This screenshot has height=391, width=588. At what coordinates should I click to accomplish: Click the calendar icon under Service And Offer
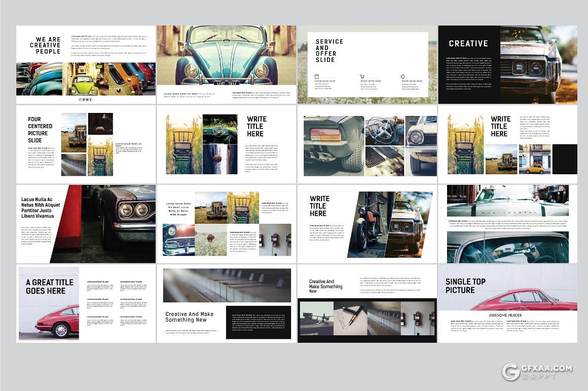(317, 77)
